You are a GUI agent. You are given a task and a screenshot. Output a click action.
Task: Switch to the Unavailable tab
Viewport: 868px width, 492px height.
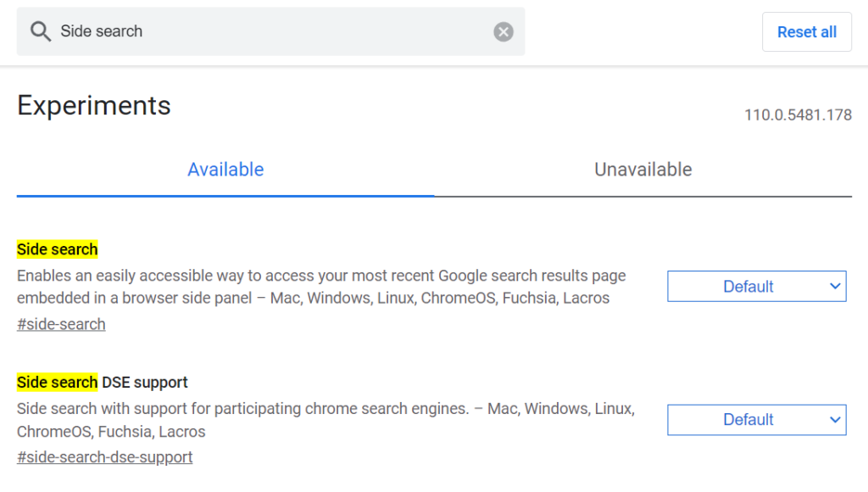pyautogui.click(x=643, y=170)
